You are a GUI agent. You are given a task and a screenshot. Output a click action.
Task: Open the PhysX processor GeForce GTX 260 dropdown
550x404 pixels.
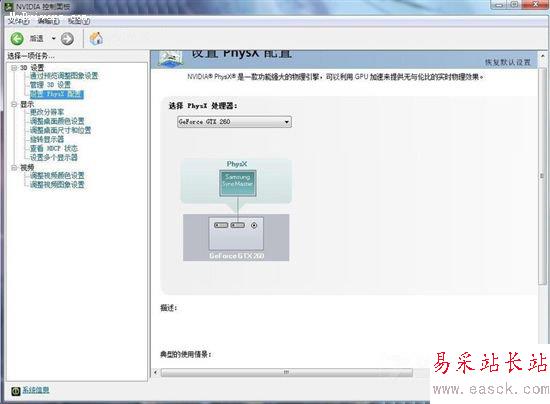(234, 122)
